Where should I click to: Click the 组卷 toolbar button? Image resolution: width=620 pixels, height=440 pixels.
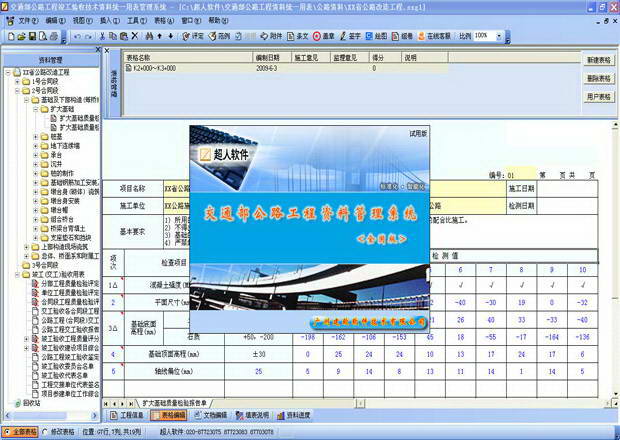click(402, 36)
